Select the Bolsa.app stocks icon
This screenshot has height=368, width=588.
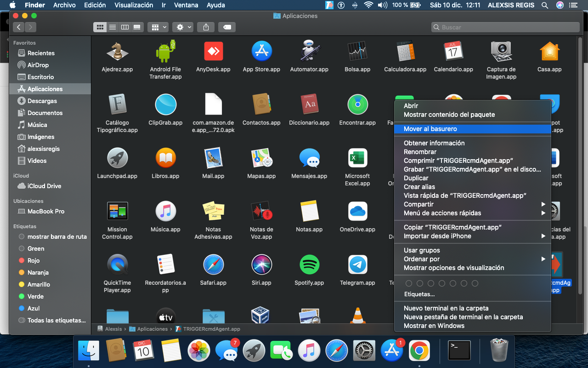point(357,51)
